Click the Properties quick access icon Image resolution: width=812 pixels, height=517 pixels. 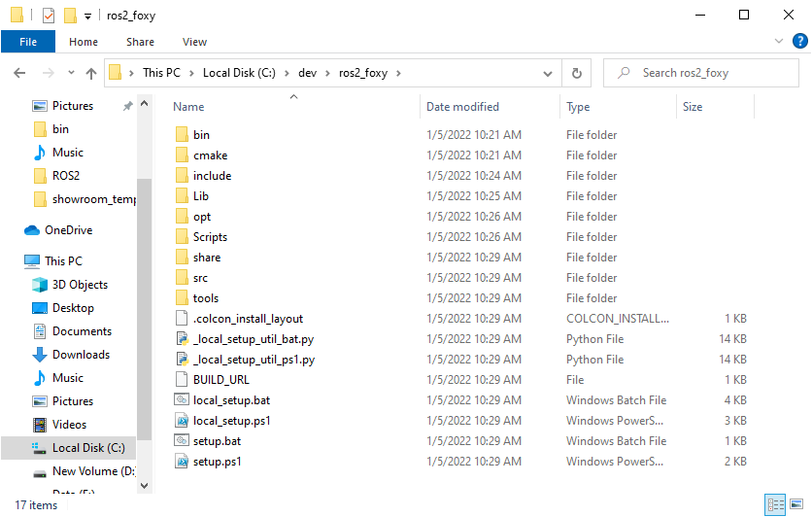click(49, 16)
